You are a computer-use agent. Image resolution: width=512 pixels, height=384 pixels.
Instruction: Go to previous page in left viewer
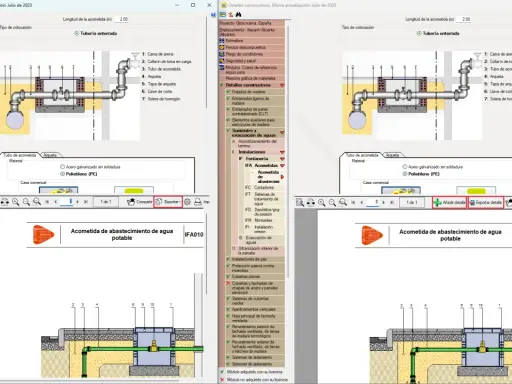click(56, 202)
